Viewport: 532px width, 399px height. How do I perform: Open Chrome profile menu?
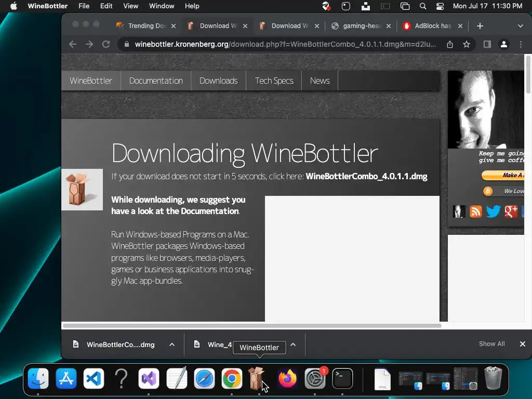pyautogui.click(x=504, y=44)
